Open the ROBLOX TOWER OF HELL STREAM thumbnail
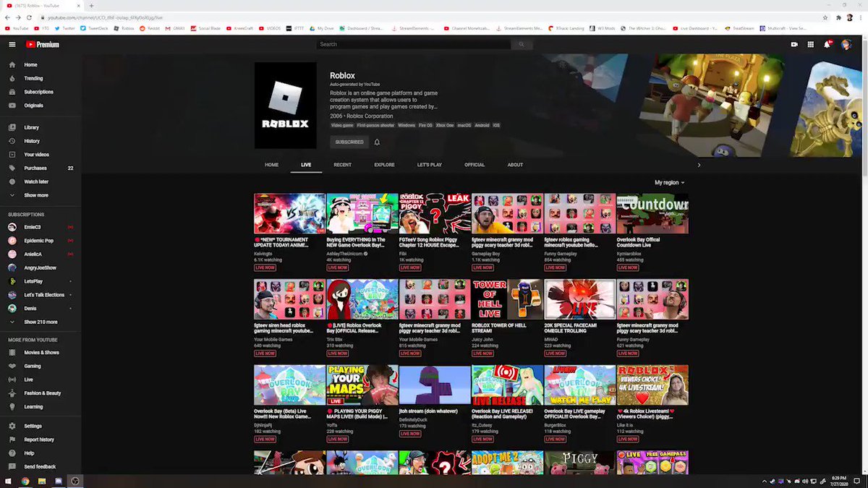Screen dimensions: 868x488 tap(507, 299)
